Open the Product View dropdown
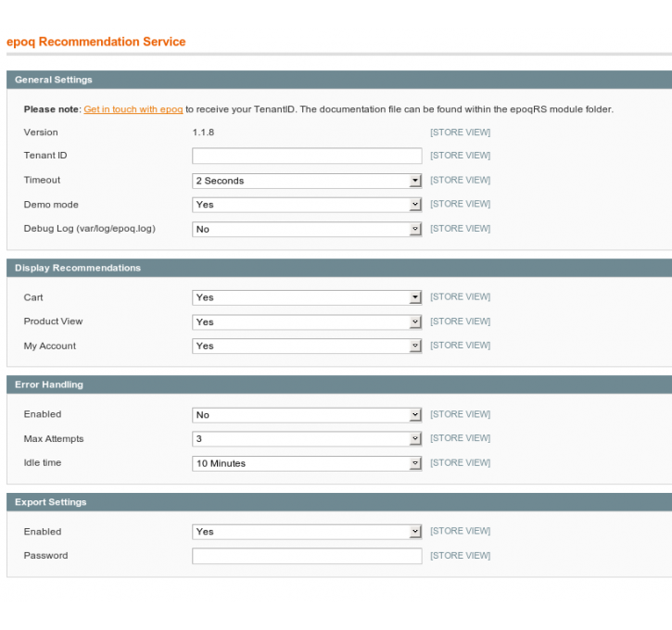 (x=307, y=322)
